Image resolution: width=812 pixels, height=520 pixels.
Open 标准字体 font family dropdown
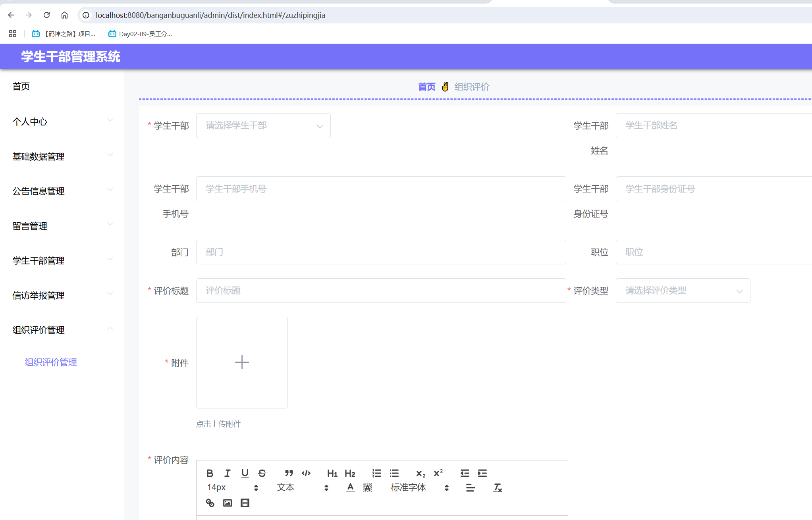click(x=420, y=487)
